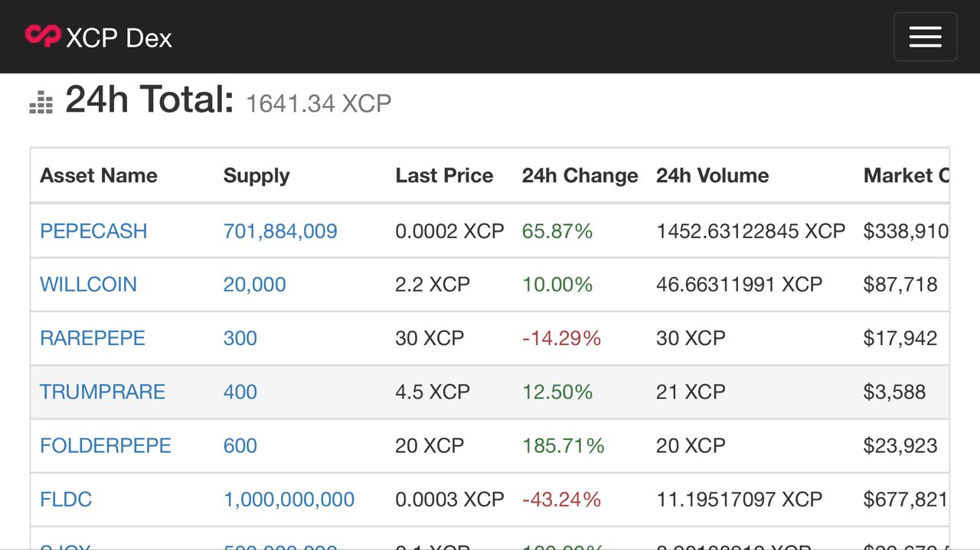The width and height of the screenshot is (980, 550).
Task: Sort table by Supply column header
Action: point(256,175)
